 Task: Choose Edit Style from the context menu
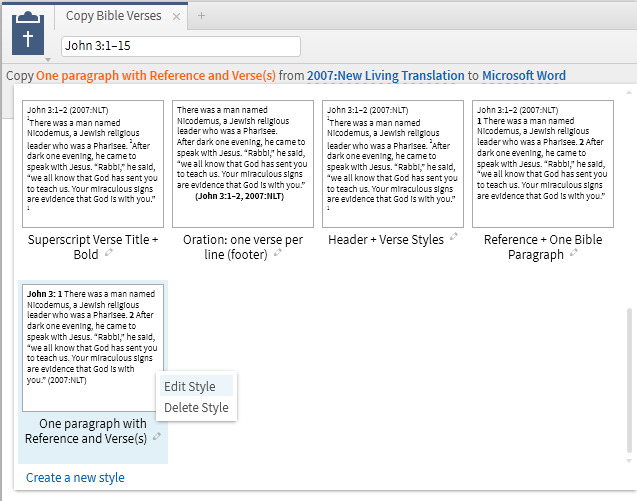coord(196,386)
